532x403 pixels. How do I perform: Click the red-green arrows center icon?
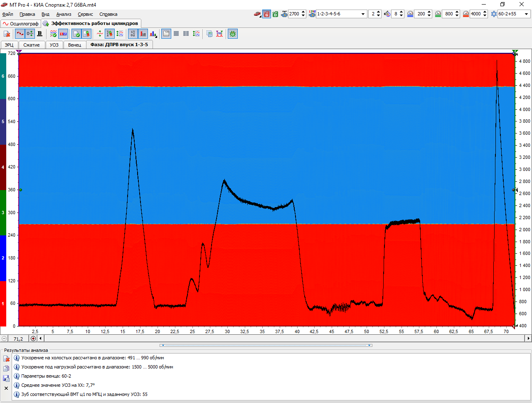(100, 34)
